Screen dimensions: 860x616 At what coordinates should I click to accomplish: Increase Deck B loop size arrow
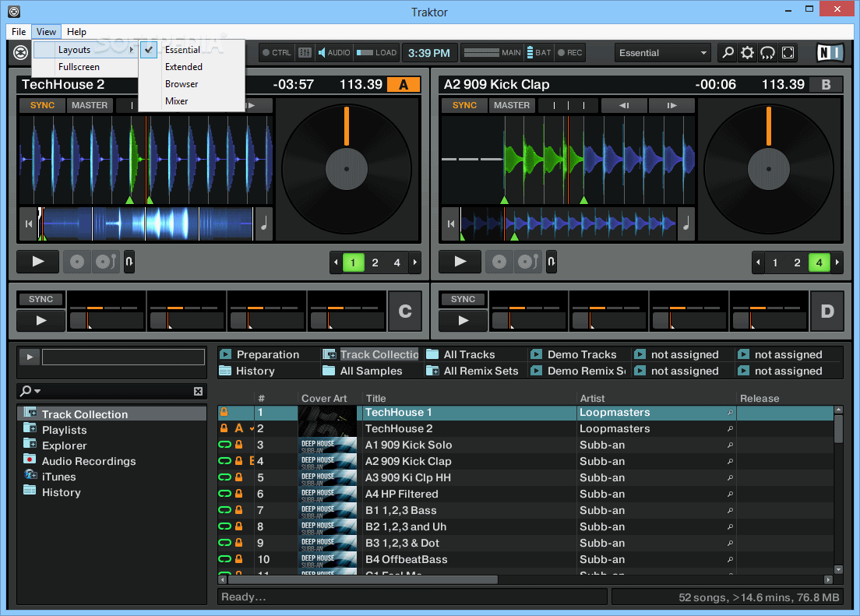837,262
